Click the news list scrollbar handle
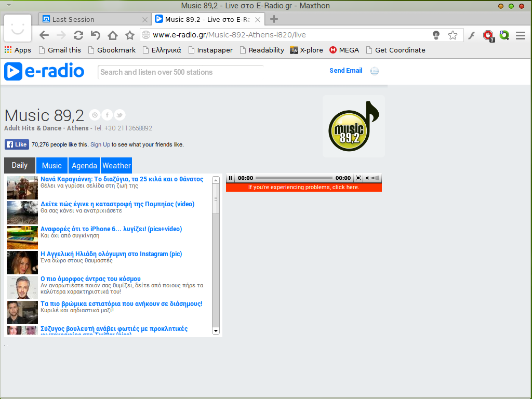 [x=216, y=199]
